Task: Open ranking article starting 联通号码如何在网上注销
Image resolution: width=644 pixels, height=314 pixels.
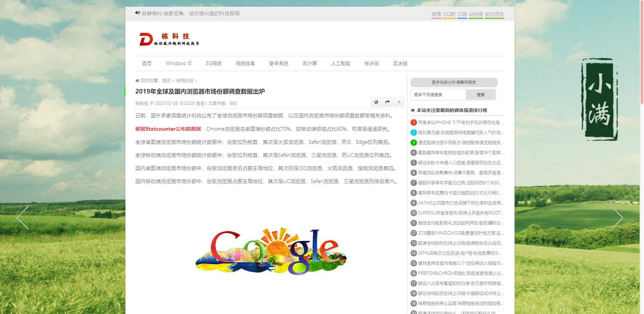Action: (461, 243)
